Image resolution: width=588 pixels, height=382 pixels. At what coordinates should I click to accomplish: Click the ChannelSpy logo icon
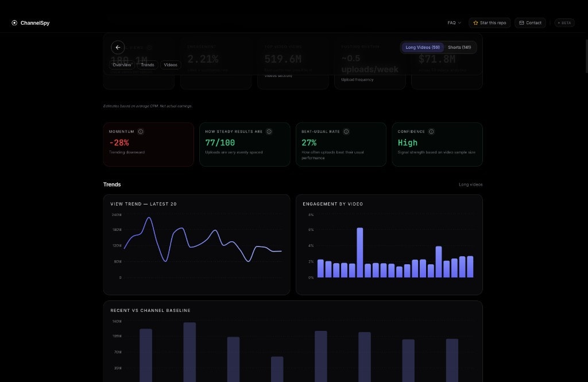point(14,23)
